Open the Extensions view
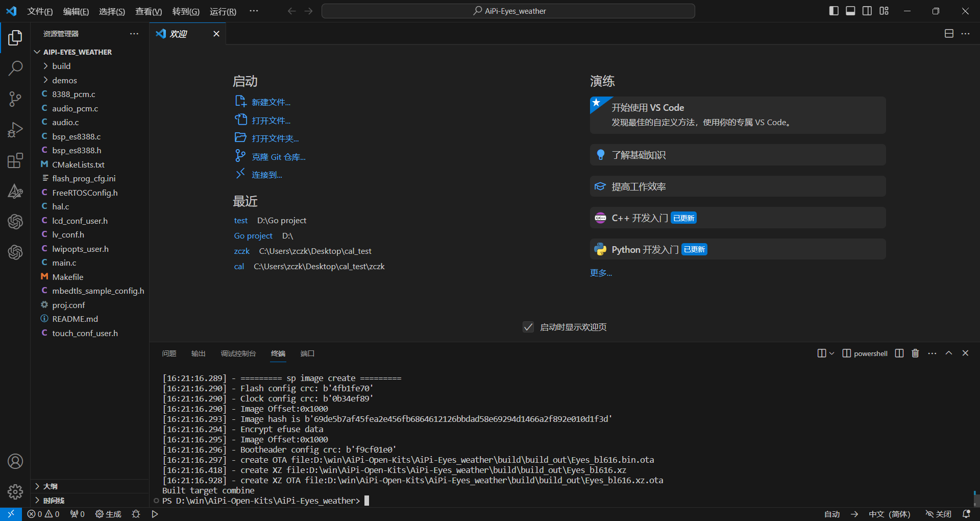980x521 pixels. 15,160
